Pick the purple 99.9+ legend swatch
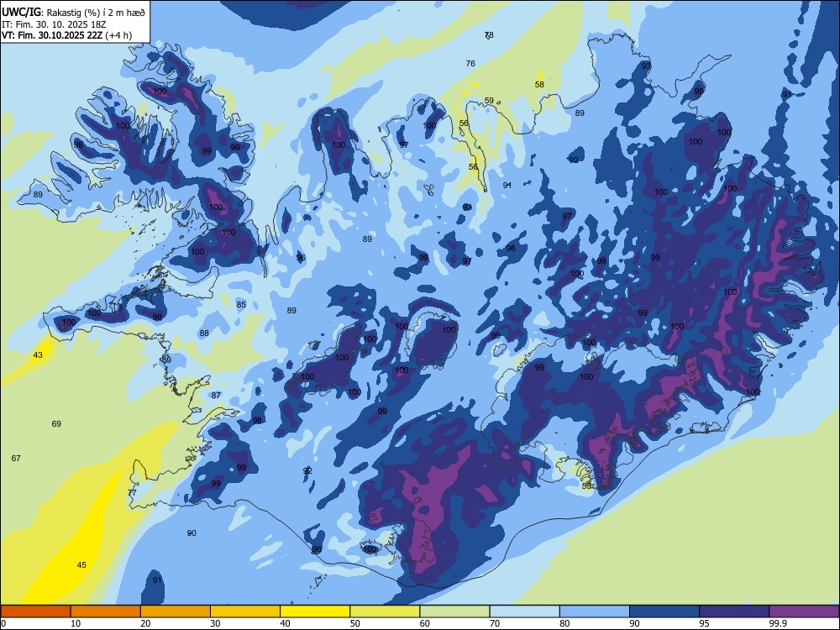This screenshot has width=840, height=630. (x=804, y=612)
